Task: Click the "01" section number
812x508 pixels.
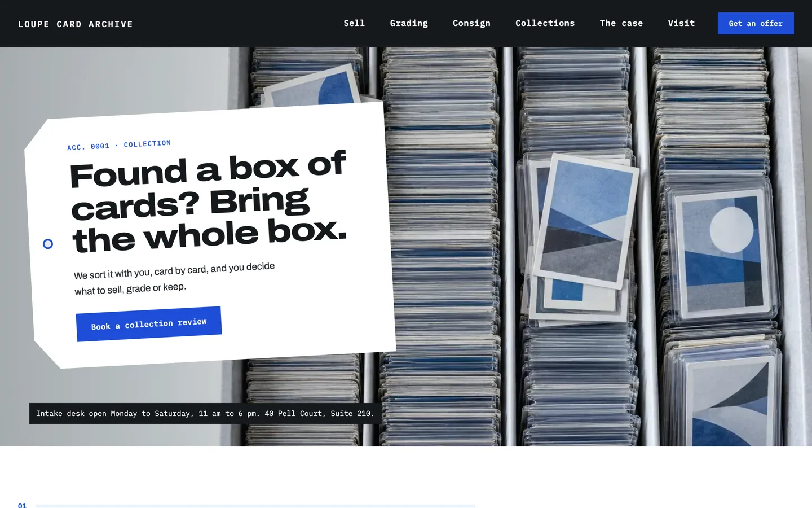Action: pyautogui.click(x=22, y=505)
